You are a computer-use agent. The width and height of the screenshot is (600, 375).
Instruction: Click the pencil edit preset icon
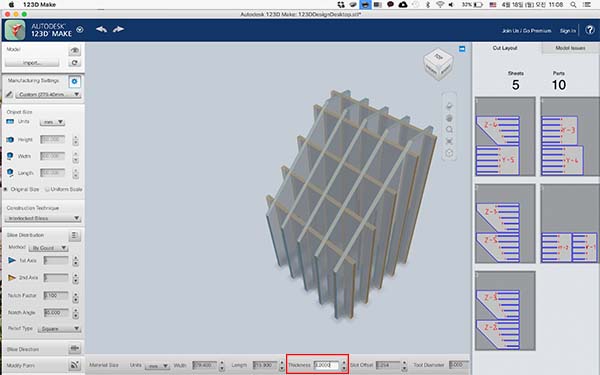[x=9, y=94]
